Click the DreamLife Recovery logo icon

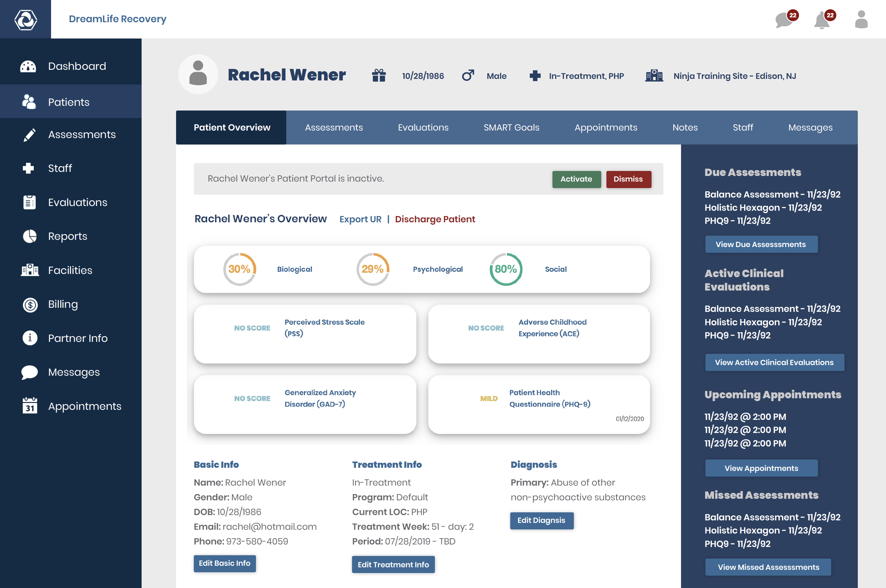[25, 19]
